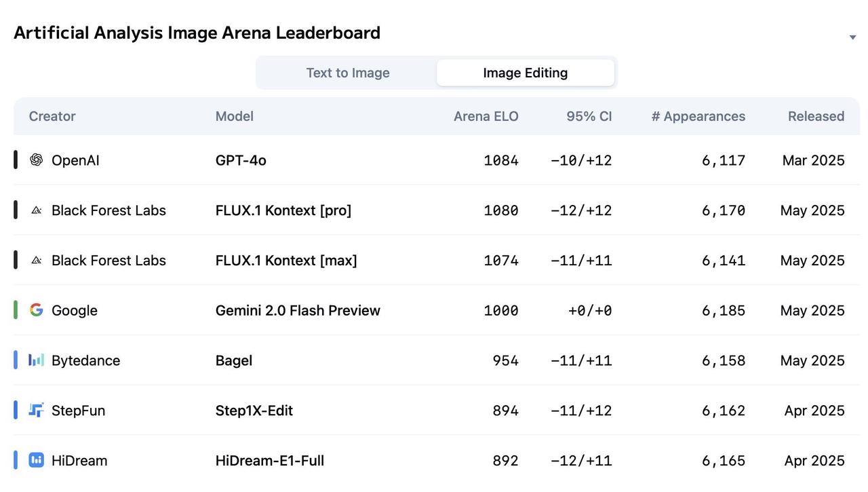This screenshot has height=492, width=868.
Task: Switch to the Text to Image tab
Action: 348,73
